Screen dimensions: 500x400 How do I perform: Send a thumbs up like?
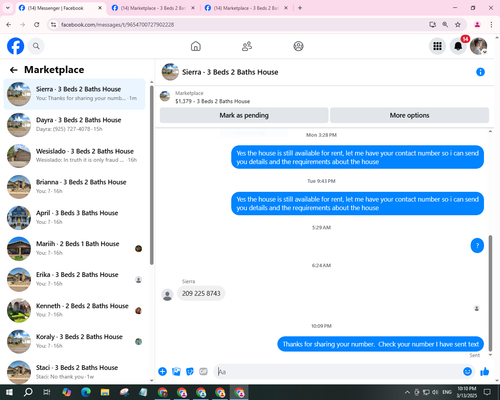pos(485,371)
